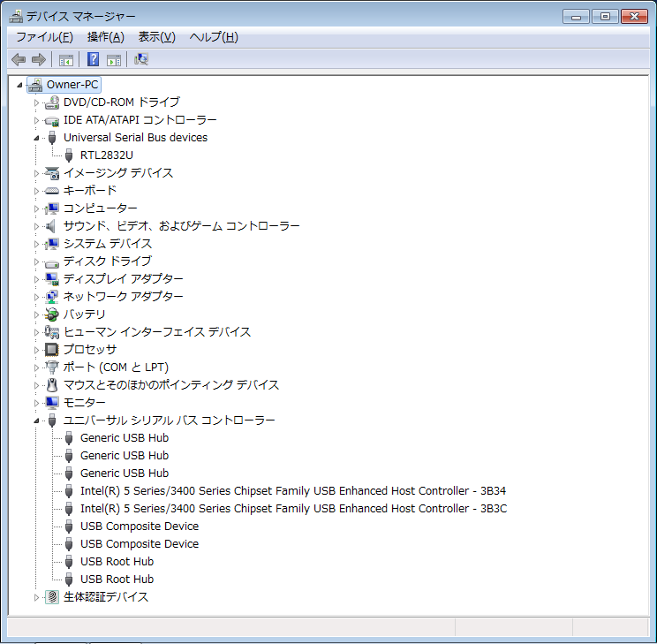The width and height of the screenshot is (657, 644).
Task: Select the first USB Composite Device entry
Action: [x=140, y=527]
